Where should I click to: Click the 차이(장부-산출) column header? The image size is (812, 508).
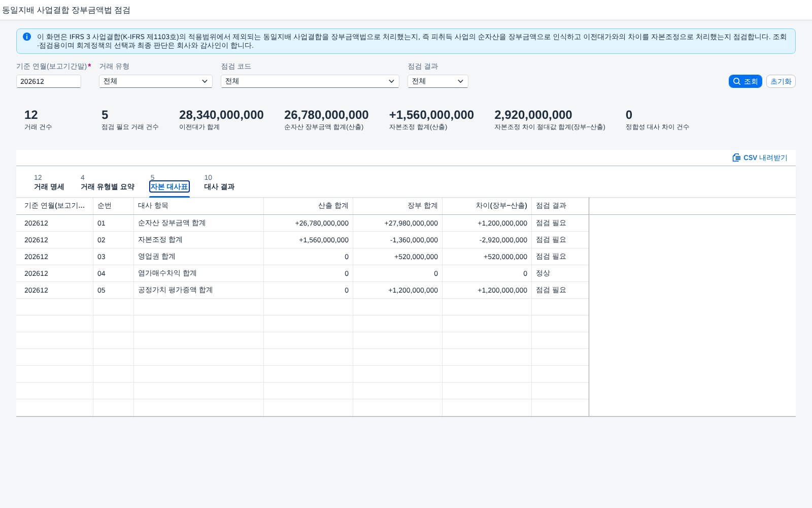pos(487,206)
